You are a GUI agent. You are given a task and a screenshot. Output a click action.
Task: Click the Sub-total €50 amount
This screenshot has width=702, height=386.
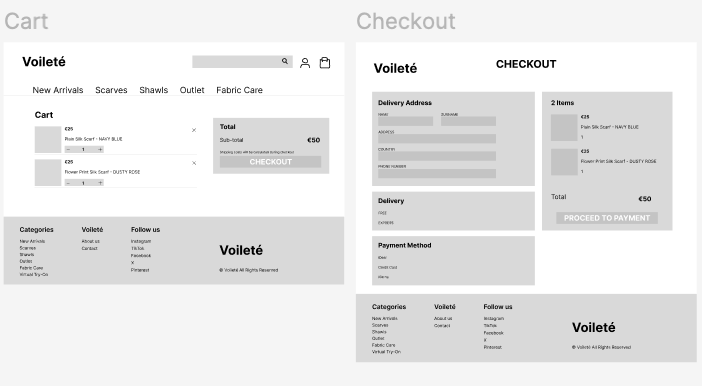click(313, 140)
